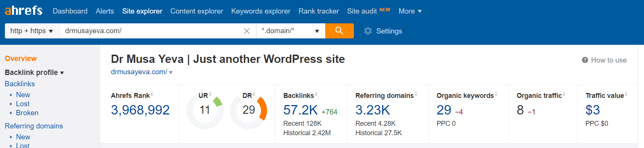644x148 pixels.
Task: Click the Backlinks count 57.2K
Action: pos(301,110)
